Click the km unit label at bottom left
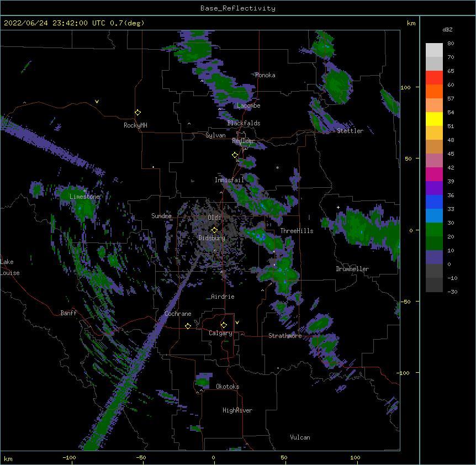The width and height of the screenshot is (476, 465). point(8,459)
